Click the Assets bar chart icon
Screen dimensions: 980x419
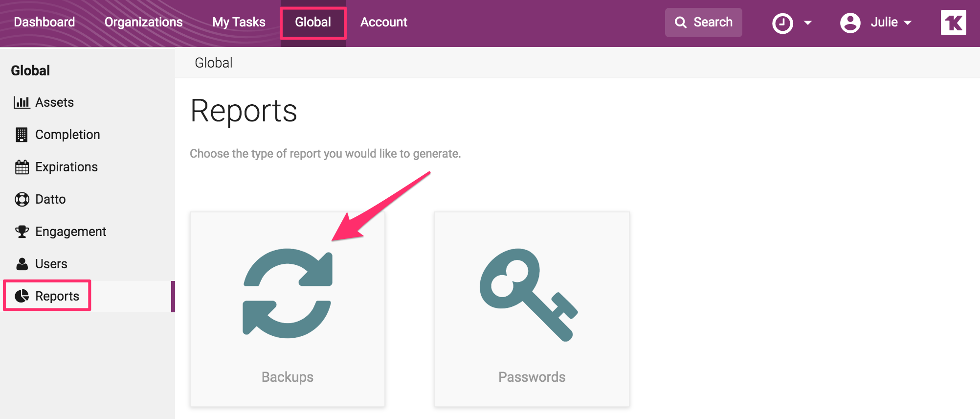[x=22, y=102]
